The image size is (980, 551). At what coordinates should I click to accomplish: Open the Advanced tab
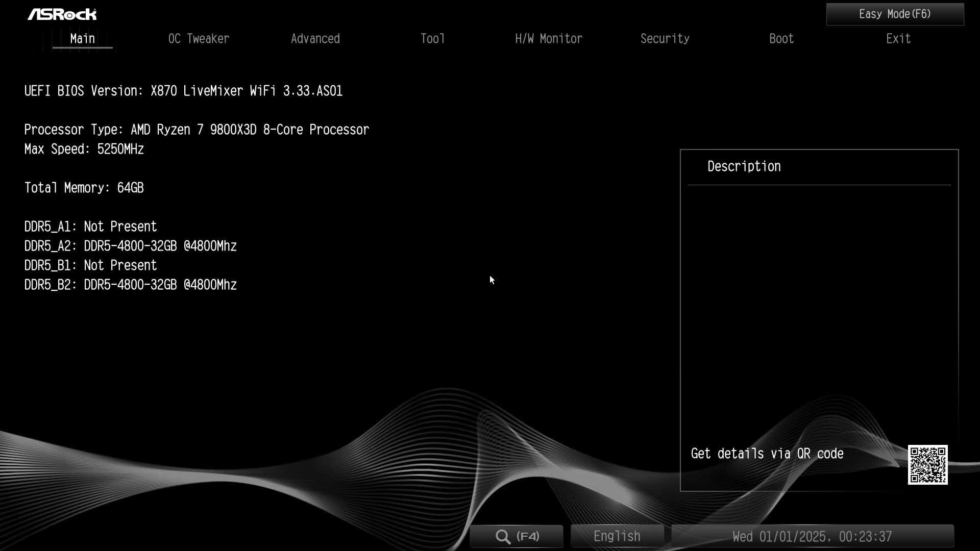click(x=315, y=39)
